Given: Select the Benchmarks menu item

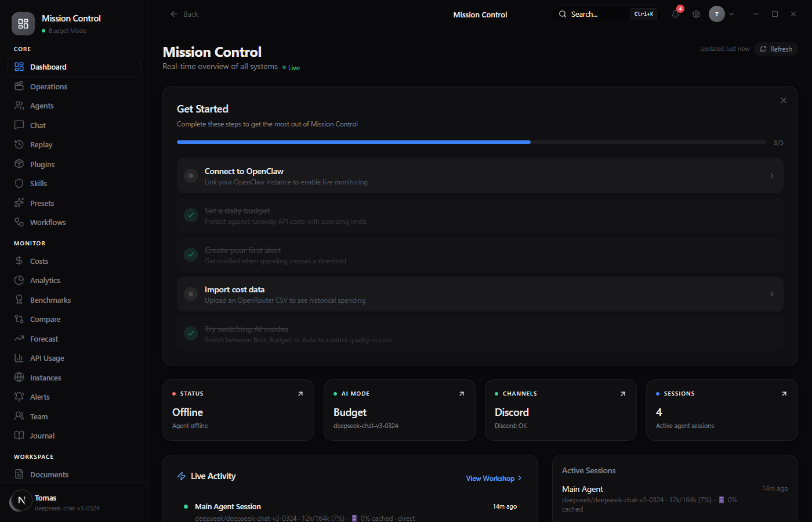Looking at the screenshot, I should tap(74, 300).
